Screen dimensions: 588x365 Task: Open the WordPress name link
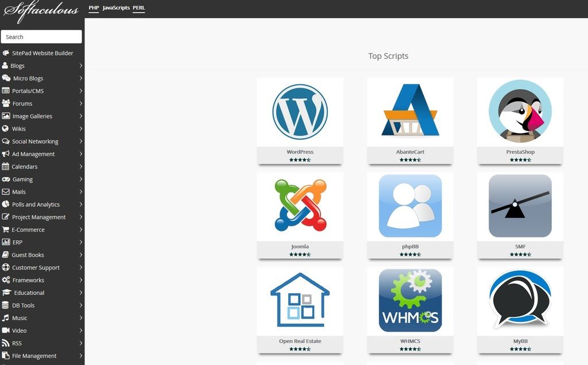coord(300,152)
